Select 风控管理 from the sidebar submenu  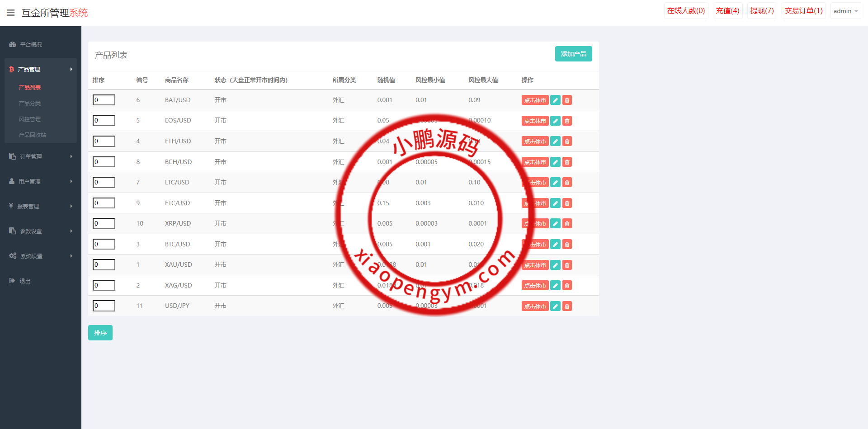30,119
